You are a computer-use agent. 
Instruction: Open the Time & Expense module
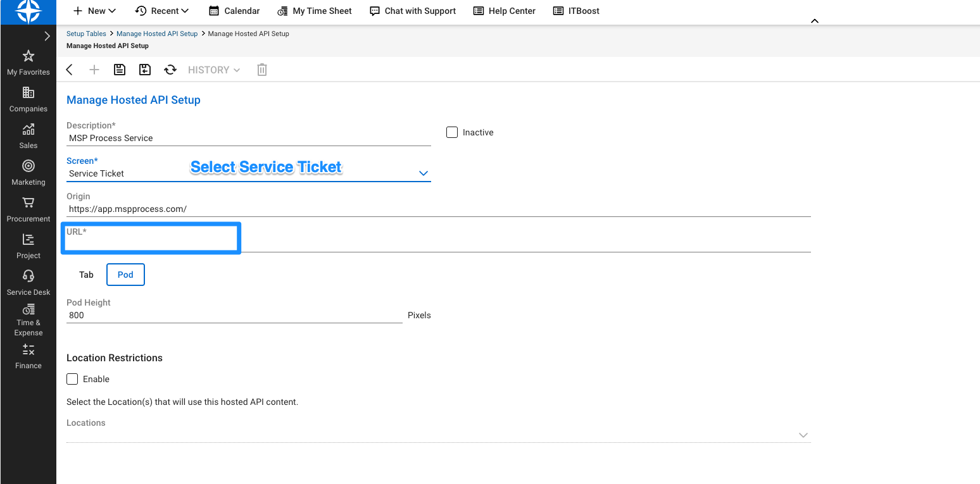[28, 321]
